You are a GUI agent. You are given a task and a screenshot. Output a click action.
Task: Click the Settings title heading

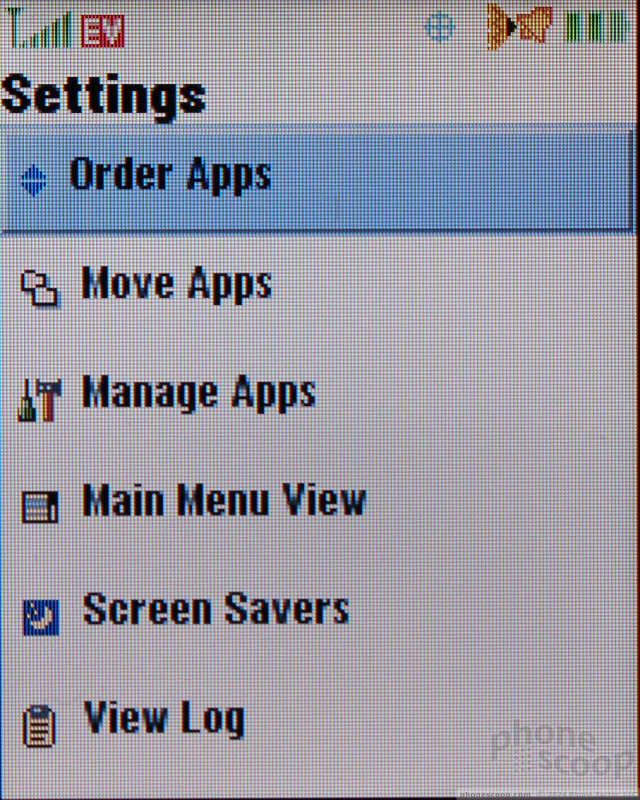click(104, 97)
